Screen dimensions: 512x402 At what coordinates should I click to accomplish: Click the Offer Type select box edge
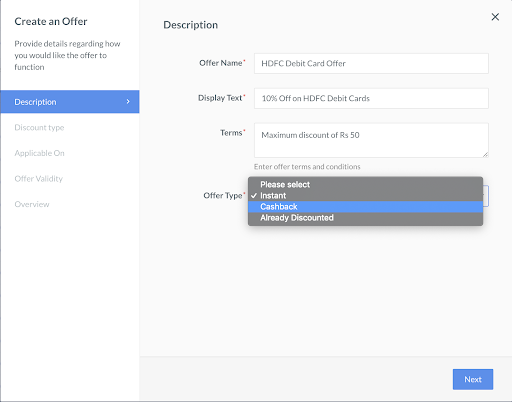pos(486,196)
